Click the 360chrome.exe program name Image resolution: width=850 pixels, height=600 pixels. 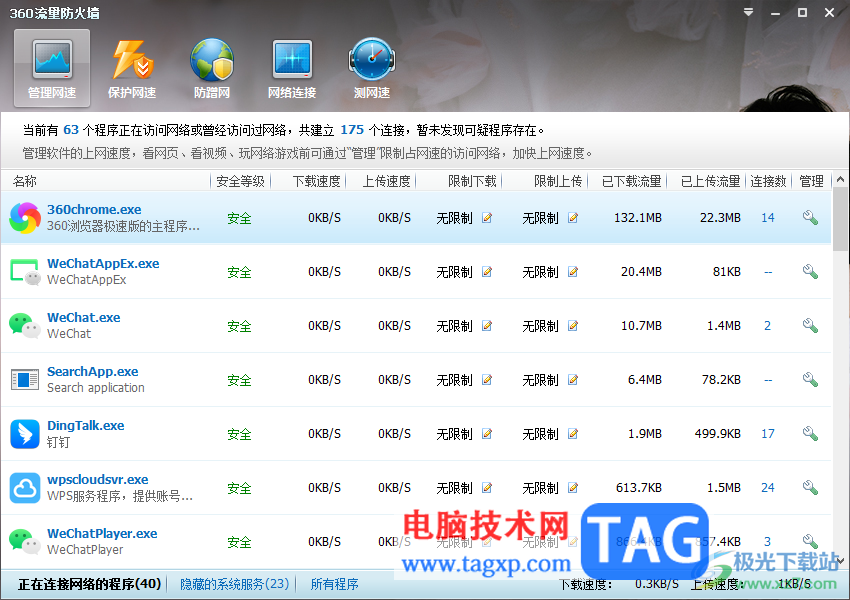94,209
